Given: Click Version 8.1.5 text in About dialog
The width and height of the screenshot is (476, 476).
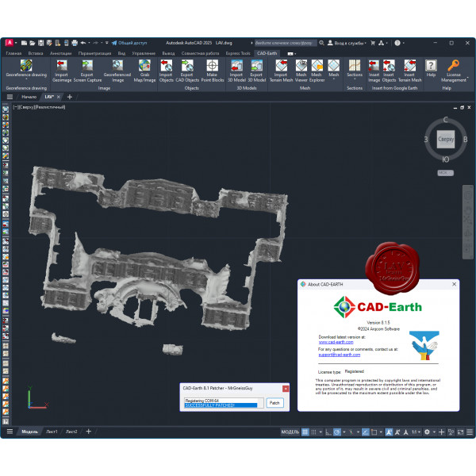Looking at the screenshot, I should (x=378, y=322).
